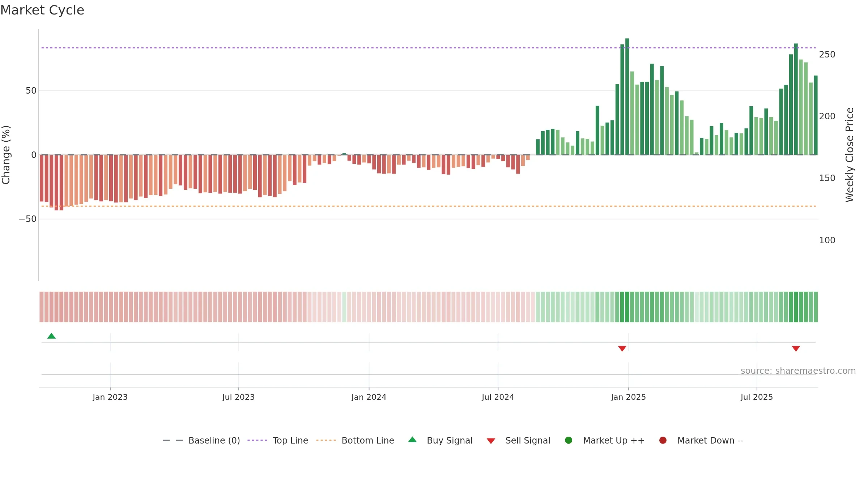Click the 200 tick on the price axis
This screenshot has width=868, height=488.
coord(827,116)
